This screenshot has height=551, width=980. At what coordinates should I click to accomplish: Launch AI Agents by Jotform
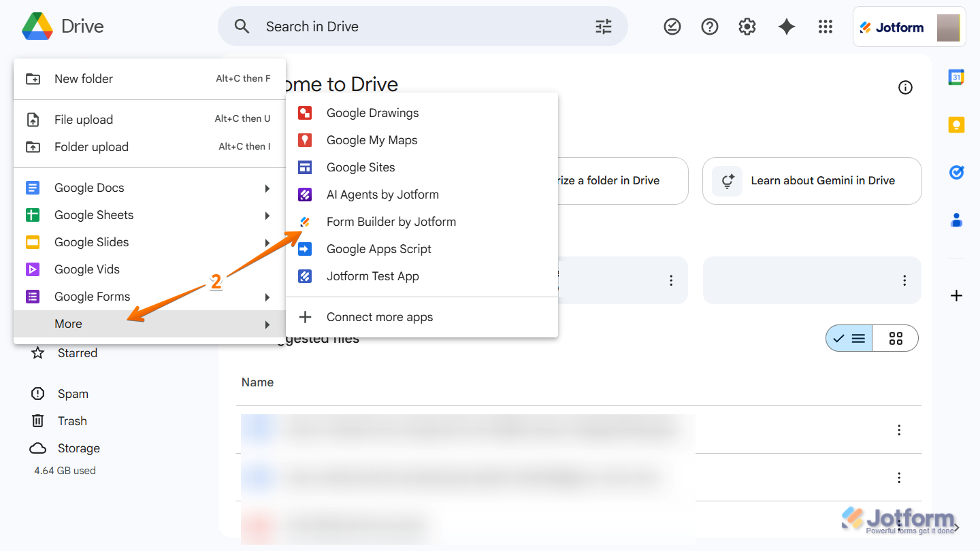[x=382, y=194]
